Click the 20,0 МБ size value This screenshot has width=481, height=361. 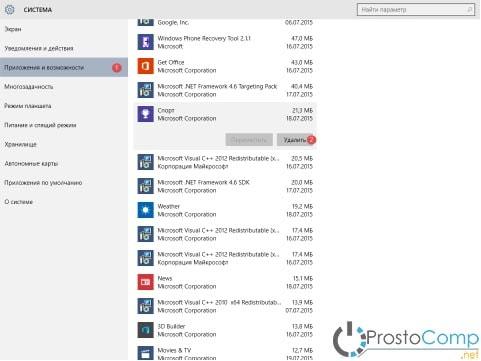tap(302, 182)
